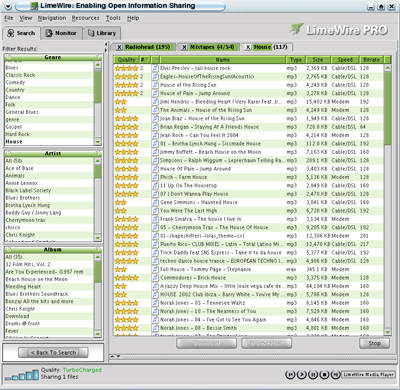Select artist Annie Lennox
Viewport: 400px width, 390px height.
pos(49,183)
